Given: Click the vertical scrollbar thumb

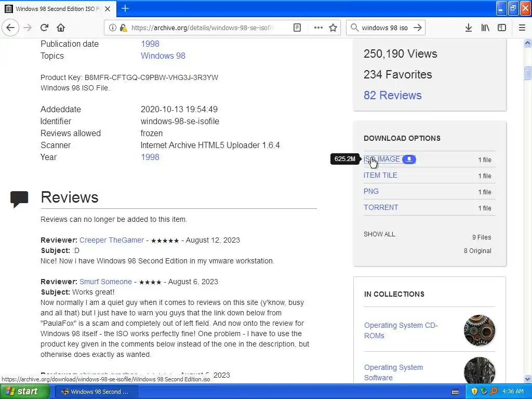Looking at the screenshot, I should tap(527, 73).
